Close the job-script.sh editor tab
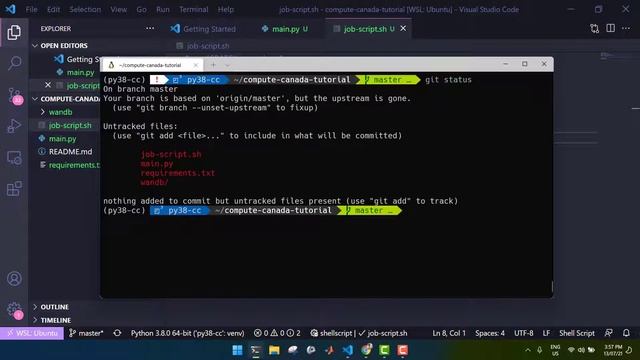The width and height of the screenshot is (640, 360). pyautogui.click(x=403, y=29)
